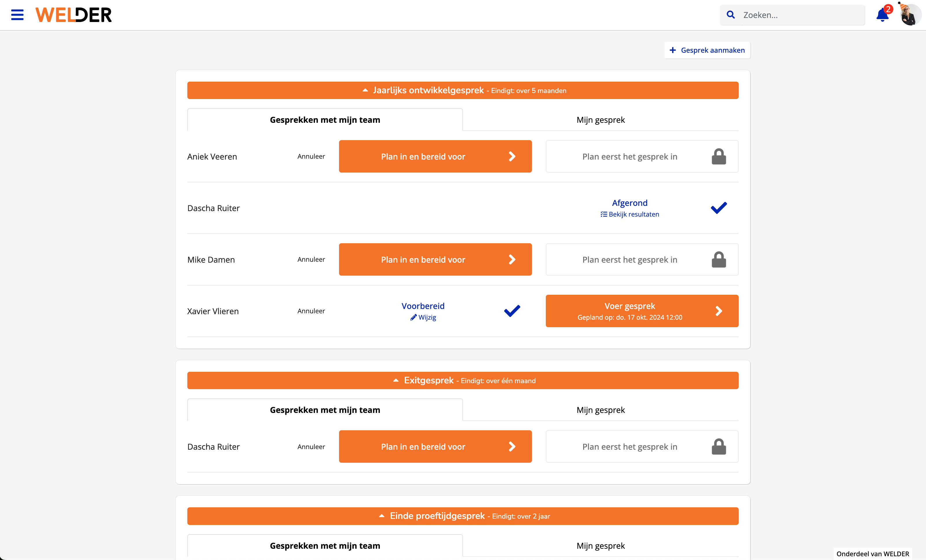926x560 pixels.
Task: Click the lock icon in Aniek Veeren's row
Action: pos(719,157)
